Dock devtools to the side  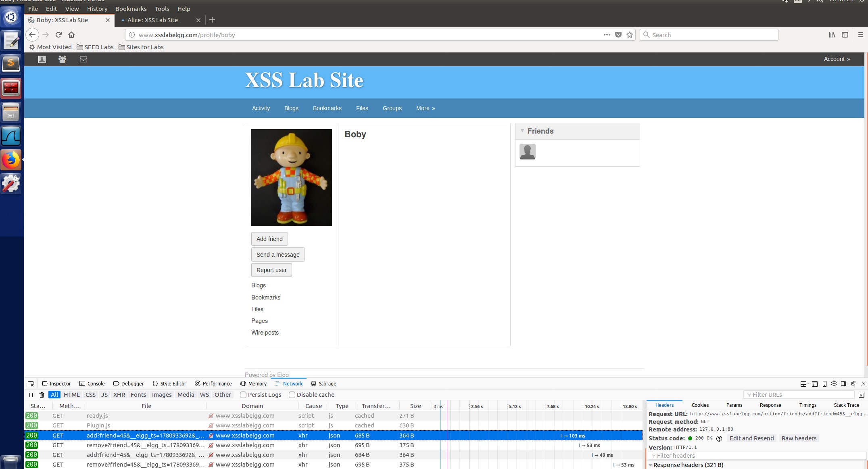[x=843, y=383]
